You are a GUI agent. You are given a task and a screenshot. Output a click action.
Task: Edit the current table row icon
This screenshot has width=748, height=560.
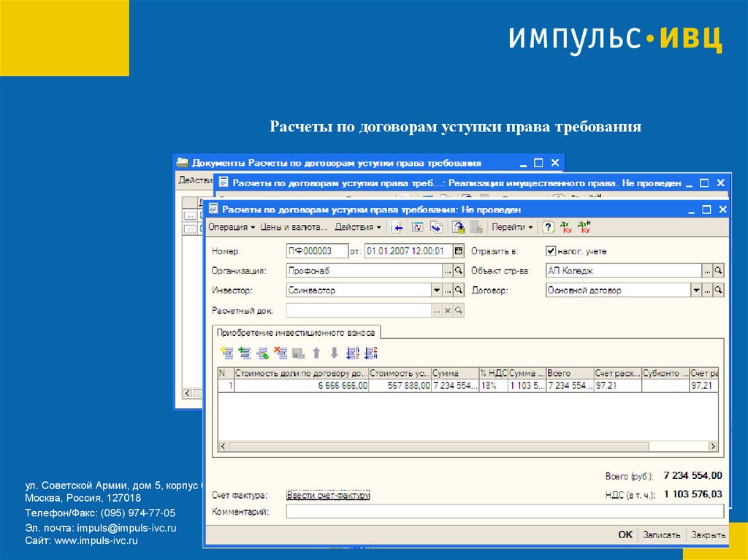tap(263, 353)
